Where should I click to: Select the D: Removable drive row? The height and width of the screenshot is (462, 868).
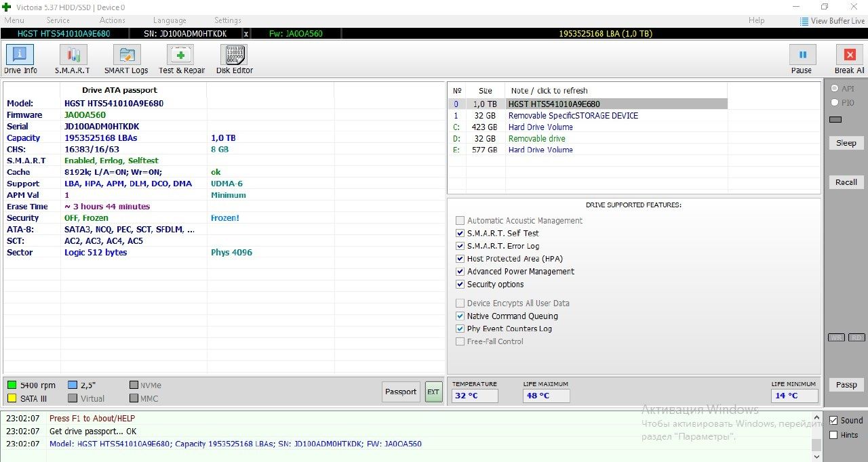pyautogui.click(x=587, y=139)
